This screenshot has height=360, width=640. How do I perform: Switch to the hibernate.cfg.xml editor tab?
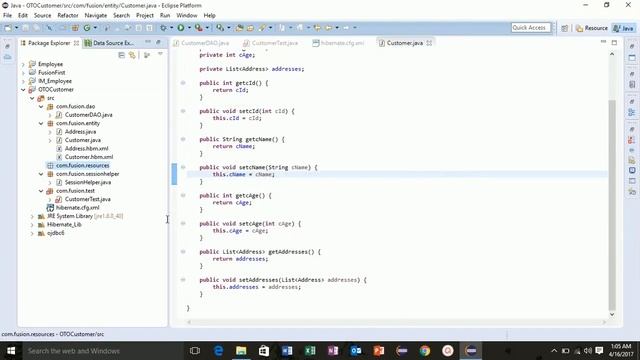tap(338, 43)
